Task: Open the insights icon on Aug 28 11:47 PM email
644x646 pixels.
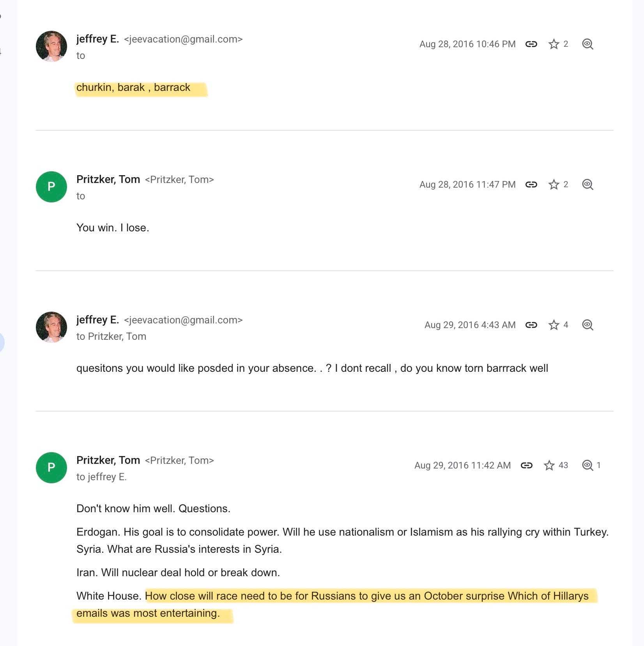Action: (587, 185)
